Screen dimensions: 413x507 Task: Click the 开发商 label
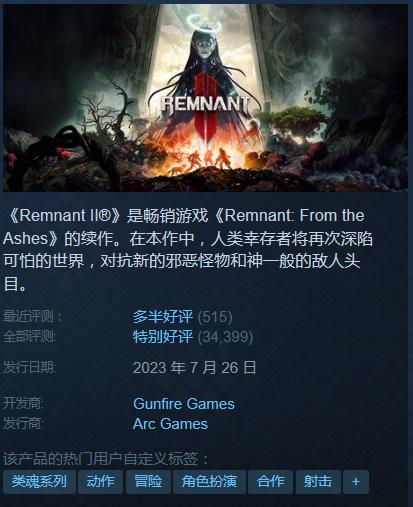click(x=23, y=404)
